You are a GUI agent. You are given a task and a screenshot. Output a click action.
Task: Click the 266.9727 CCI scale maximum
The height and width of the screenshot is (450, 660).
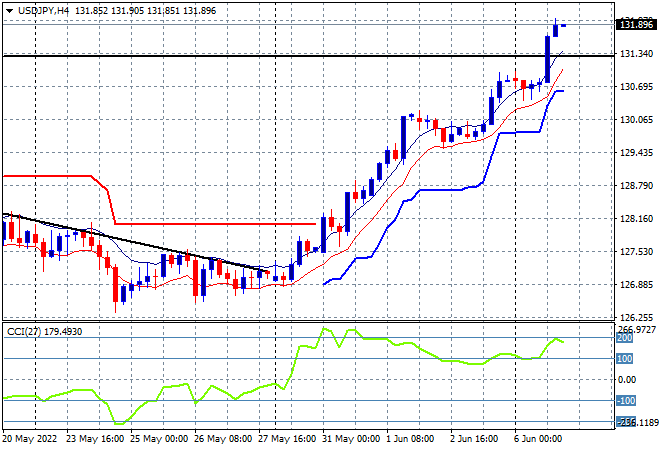(x=636, y=329)
